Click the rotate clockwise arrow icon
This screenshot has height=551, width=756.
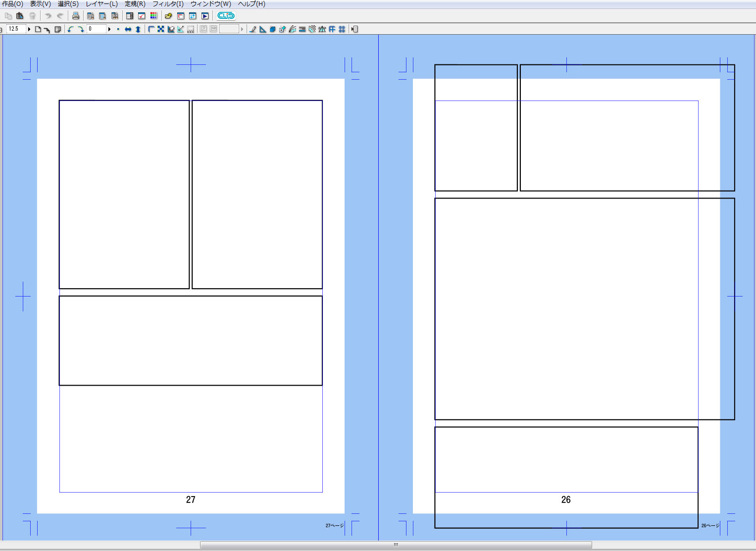point(81,29)
